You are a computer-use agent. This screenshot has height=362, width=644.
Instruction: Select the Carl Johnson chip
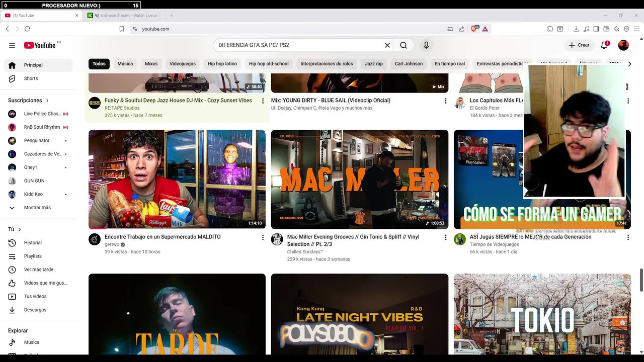[409, 64]
